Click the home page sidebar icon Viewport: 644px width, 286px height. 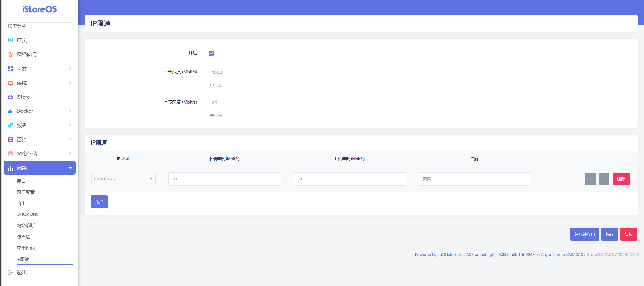[10, 40]
